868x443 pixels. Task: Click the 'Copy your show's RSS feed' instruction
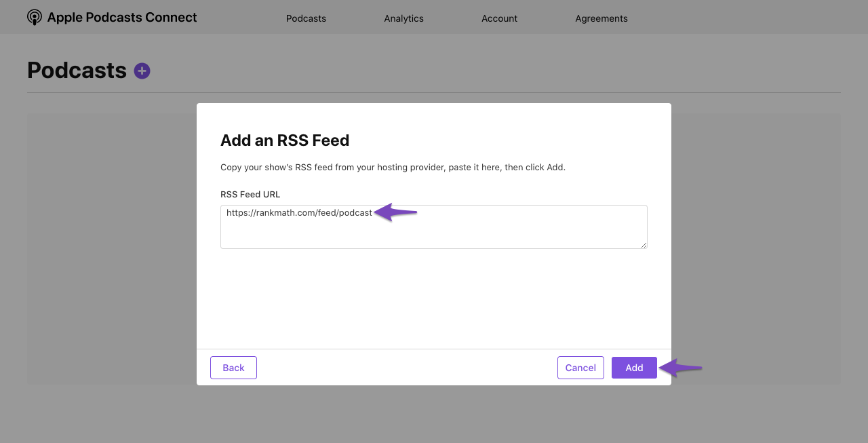[393, 167]
